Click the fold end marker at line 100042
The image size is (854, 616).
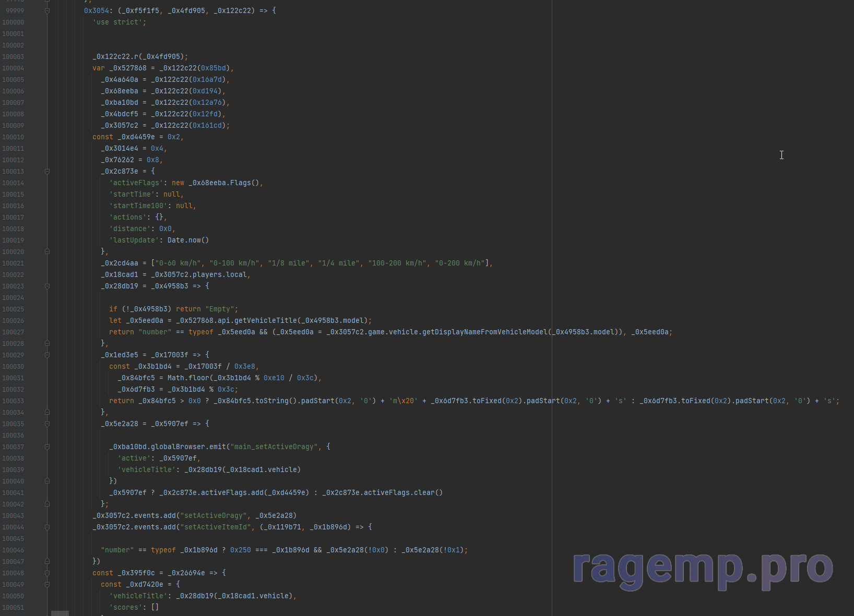(x=47, y=504)
